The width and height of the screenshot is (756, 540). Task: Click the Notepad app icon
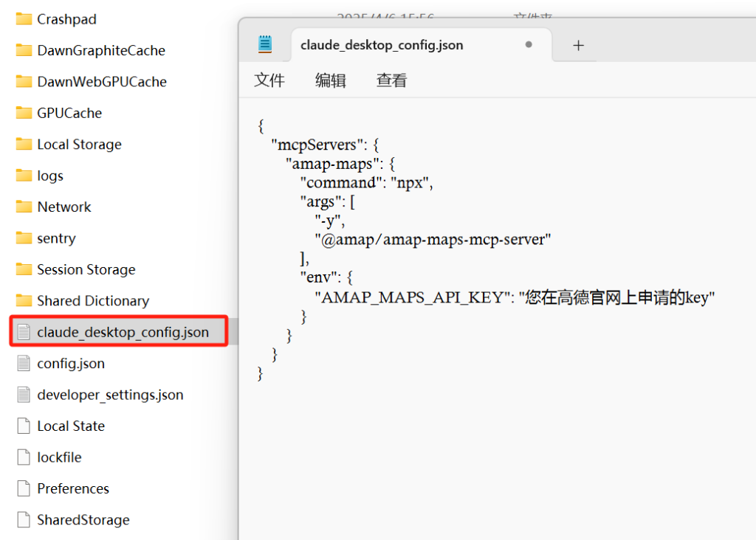pyautogui.click(x=265, y=44)
